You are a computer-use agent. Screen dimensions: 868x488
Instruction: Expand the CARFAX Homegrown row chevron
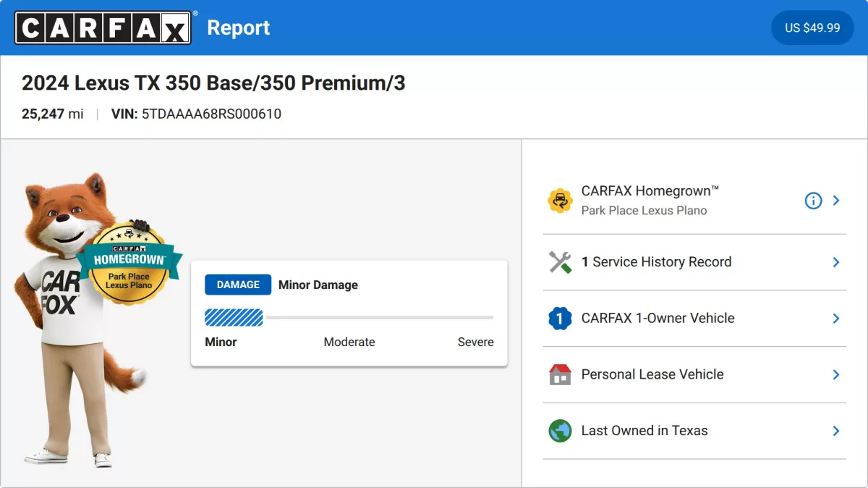[836, 201]
